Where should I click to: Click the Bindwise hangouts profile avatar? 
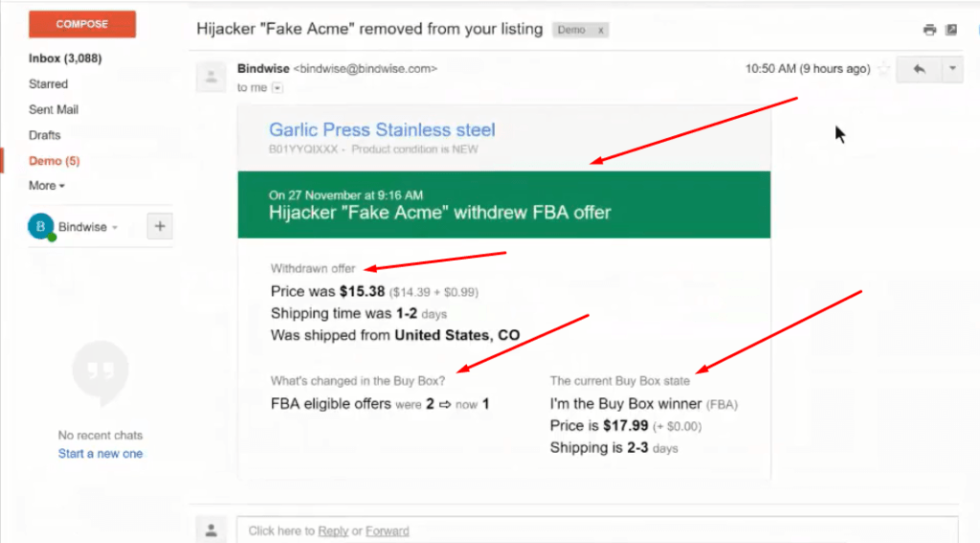[x=40, y=226]
